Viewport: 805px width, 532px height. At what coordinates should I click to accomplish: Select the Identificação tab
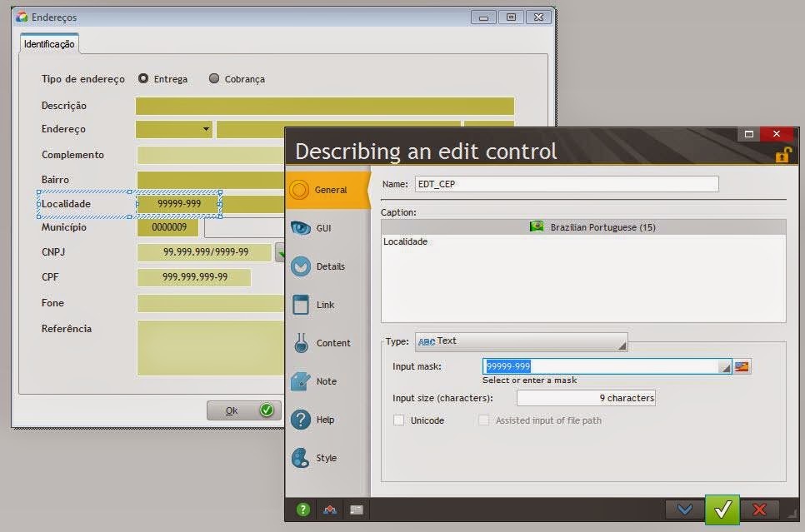tap(49, 44)
